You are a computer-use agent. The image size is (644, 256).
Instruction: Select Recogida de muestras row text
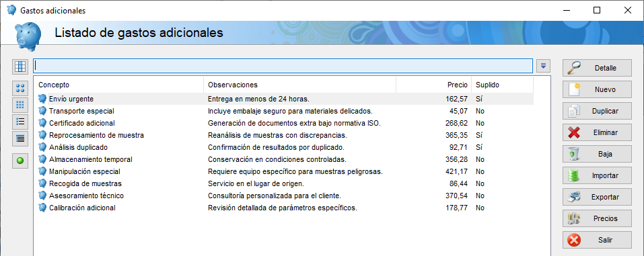[85, 183]
